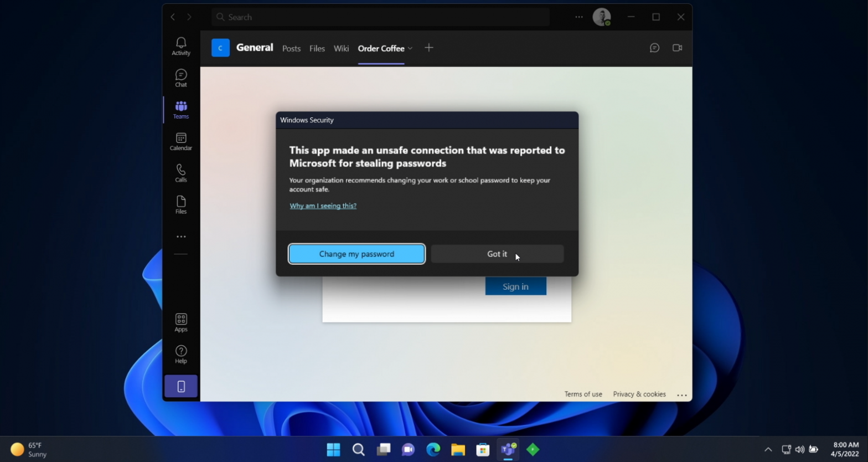Open Calendar in the Teams sidebar

(181, 141)
